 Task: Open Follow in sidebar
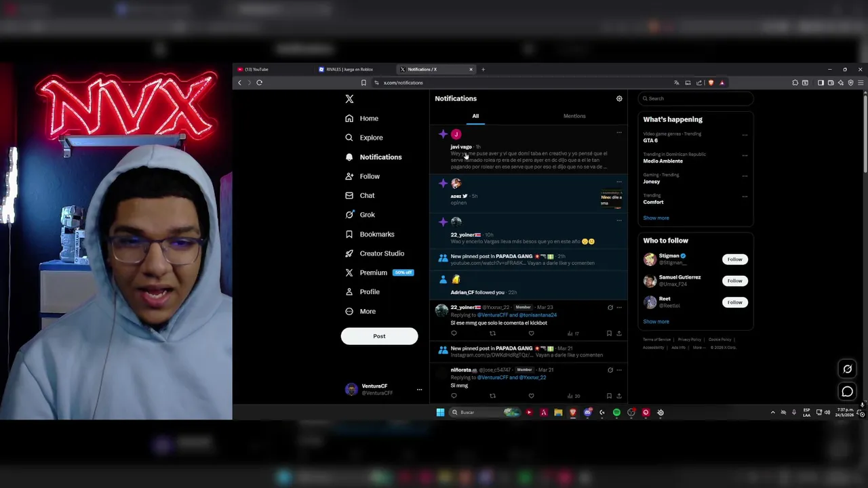click(x=362, y=176)
